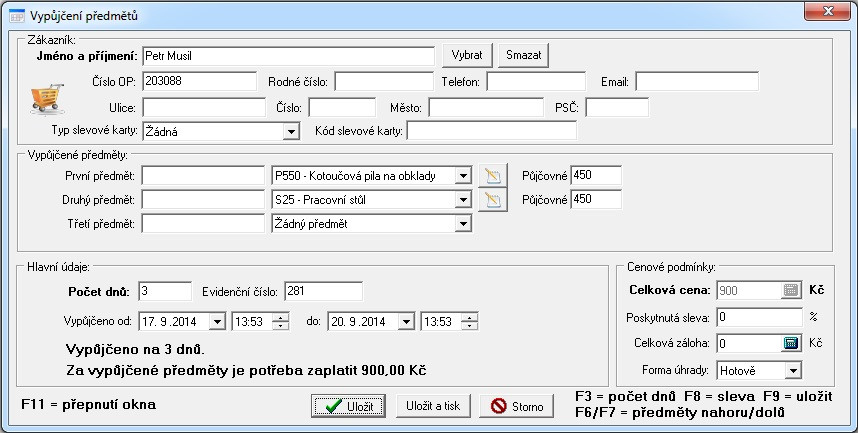Increase the Vypůjčeno od start time with the spinner
Image resolution: width=858 pixels, height=433 pixels.
pos(280,317)
